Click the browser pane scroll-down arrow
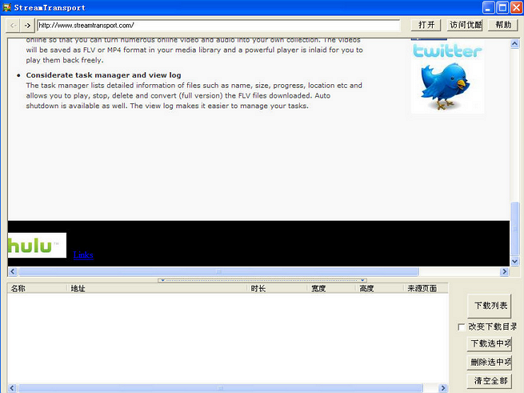This screenshot has width=524, height=393. pos(515,261)
